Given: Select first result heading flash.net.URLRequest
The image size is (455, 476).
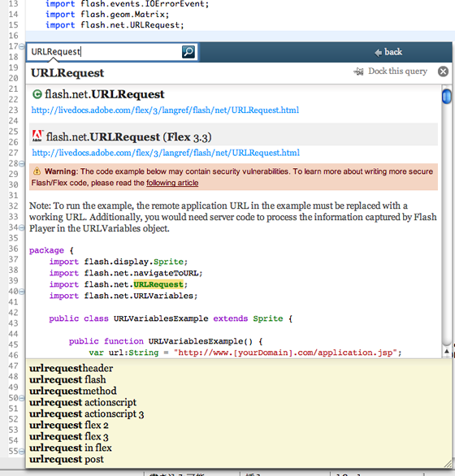Looking at the screenshot, I should pyautogui.click(x=105, y=94).
